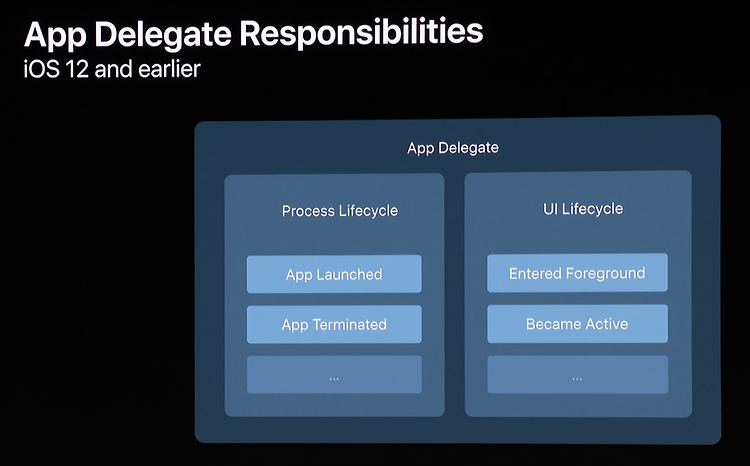Click the iOS 12 and earlier subtitle
Viewport: 750px width, 466px height.
point(112,69)
